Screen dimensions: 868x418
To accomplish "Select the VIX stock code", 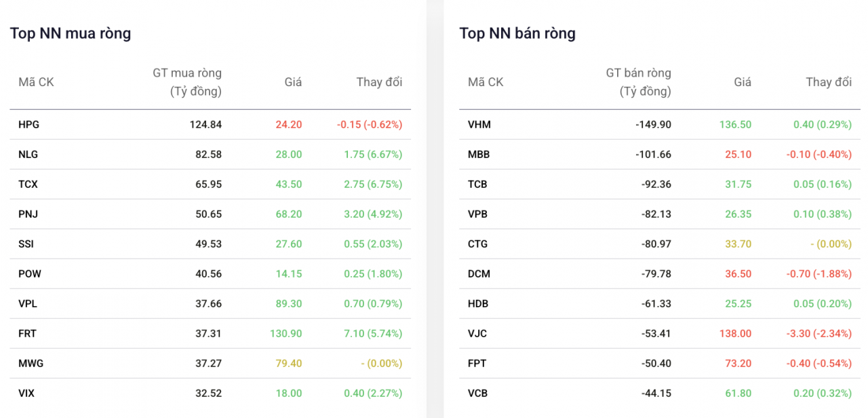I will click(x=27, y=394).
